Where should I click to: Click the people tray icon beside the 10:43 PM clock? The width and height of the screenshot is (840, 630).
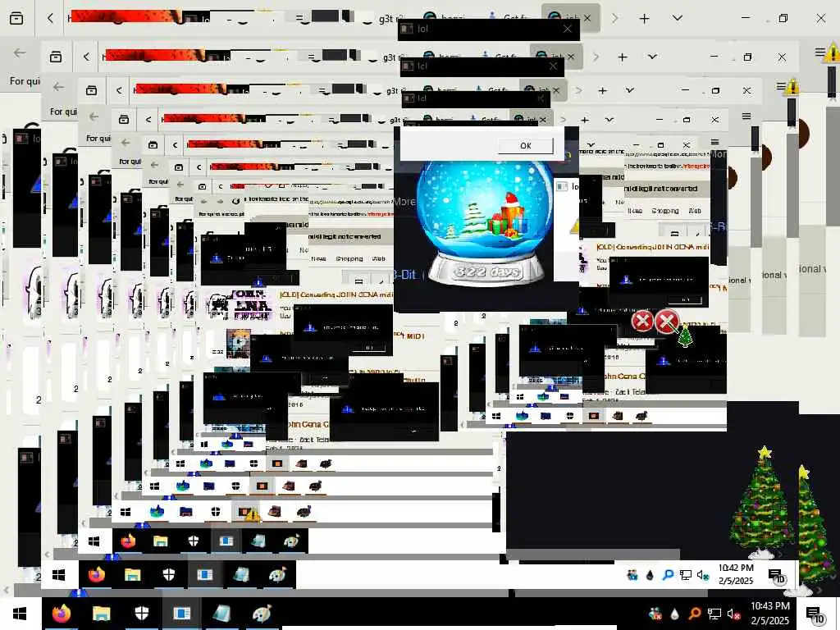pos(655,614)
